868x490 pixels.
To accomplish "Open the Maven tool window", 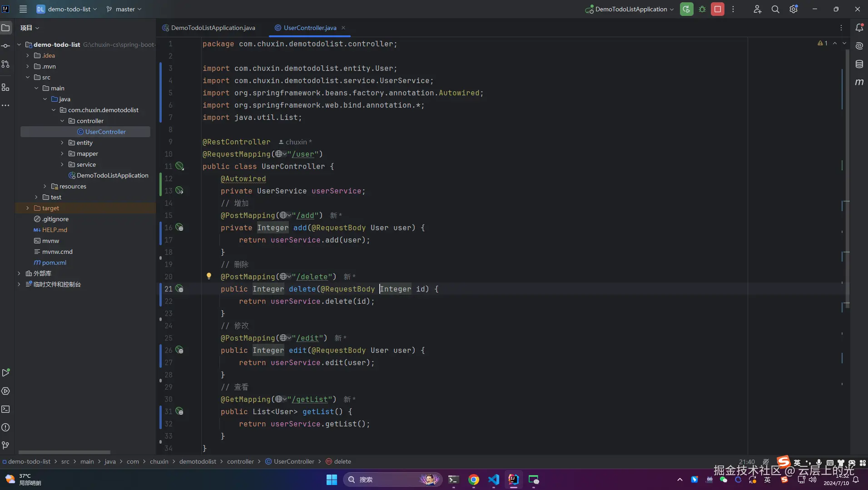I will pyautogui.click(x=859, y=82).
